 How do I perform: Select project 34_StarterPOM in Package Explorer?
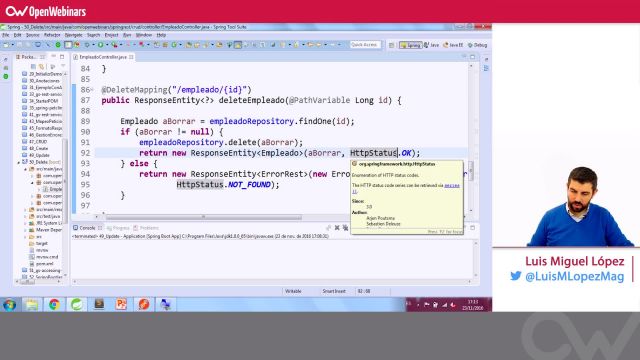click(40, 101)
